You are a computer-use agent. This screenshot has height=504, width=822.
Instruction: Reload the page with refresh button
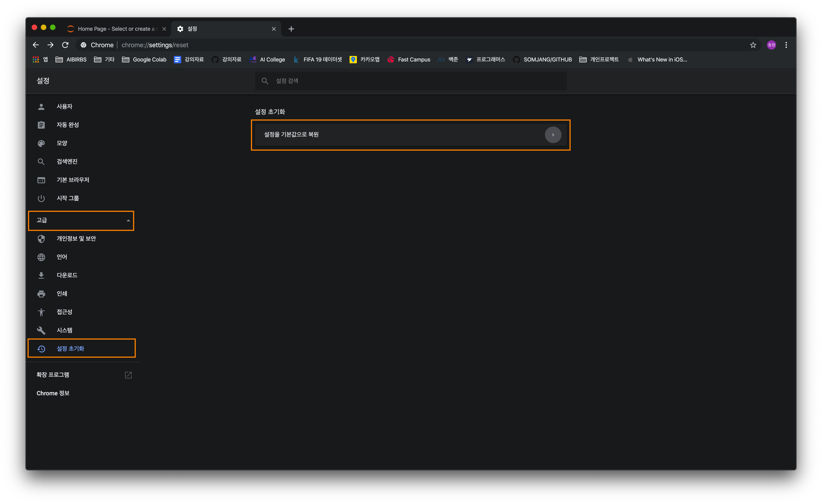coord(65,45)
